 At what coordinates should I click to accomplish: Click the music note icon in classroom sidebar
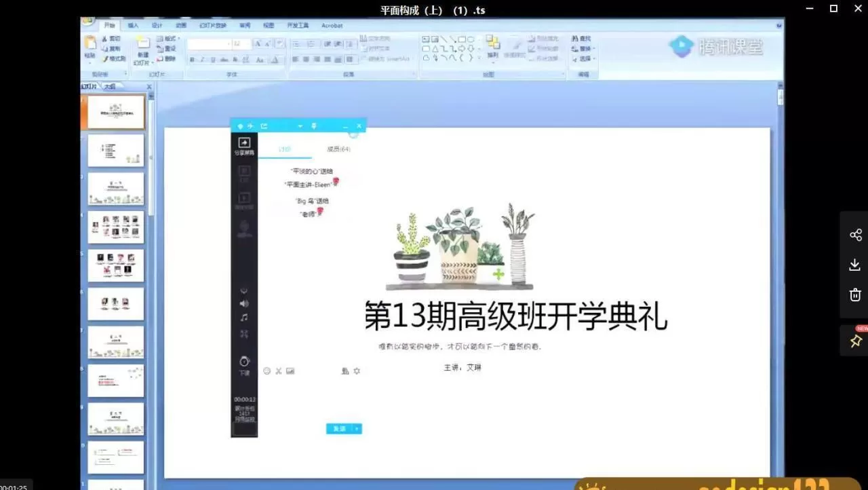(244, 318)
